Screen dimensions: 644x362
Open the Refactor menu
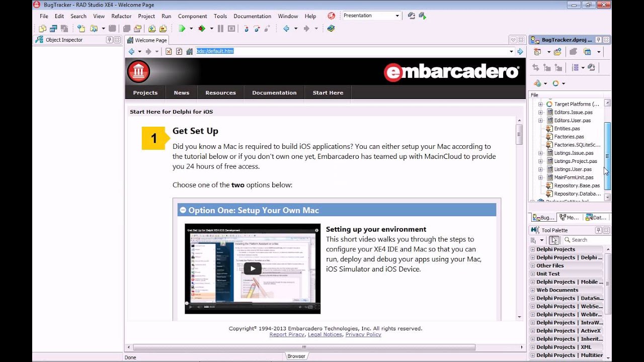121,16
